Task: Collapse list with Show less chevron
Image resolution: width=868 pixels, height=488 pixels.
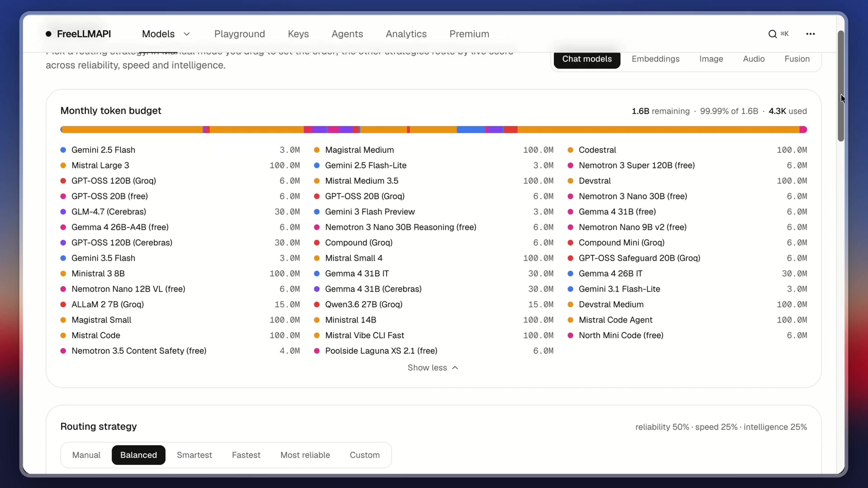Action: [455, 368]
